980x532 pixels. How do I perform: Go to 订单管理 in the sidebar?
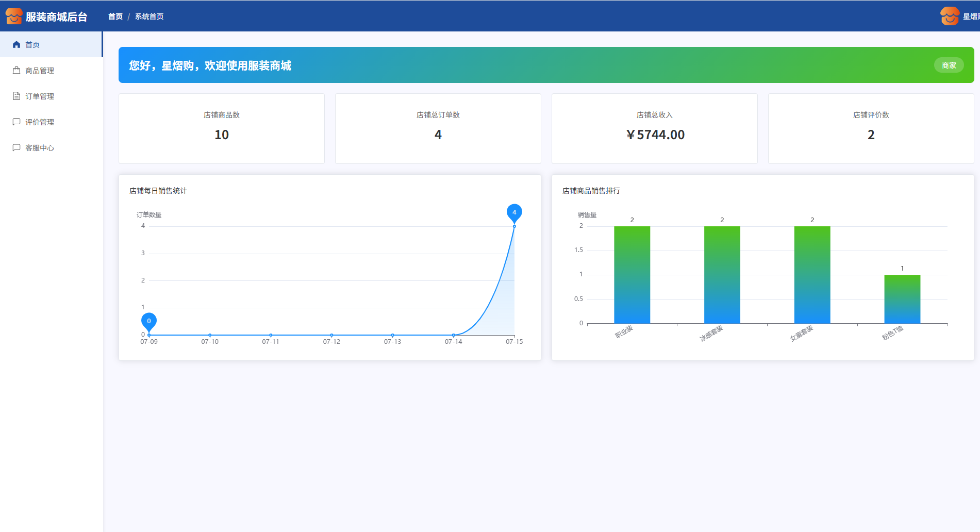(40, 96)
